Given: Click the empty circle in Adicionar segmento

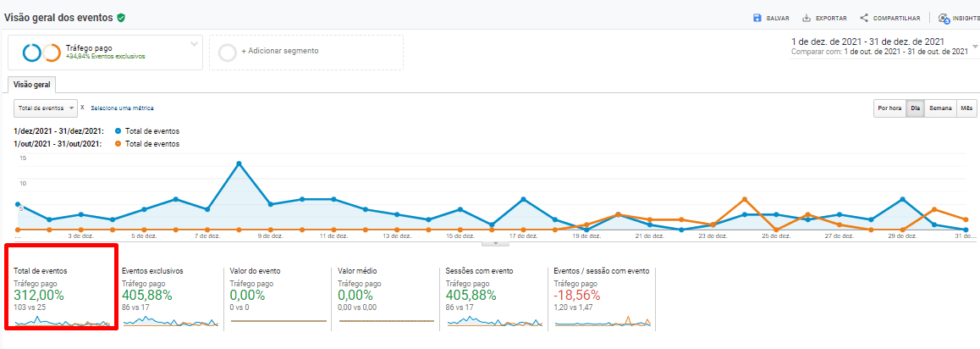Looking at the screenshot, I should [227, 53].
